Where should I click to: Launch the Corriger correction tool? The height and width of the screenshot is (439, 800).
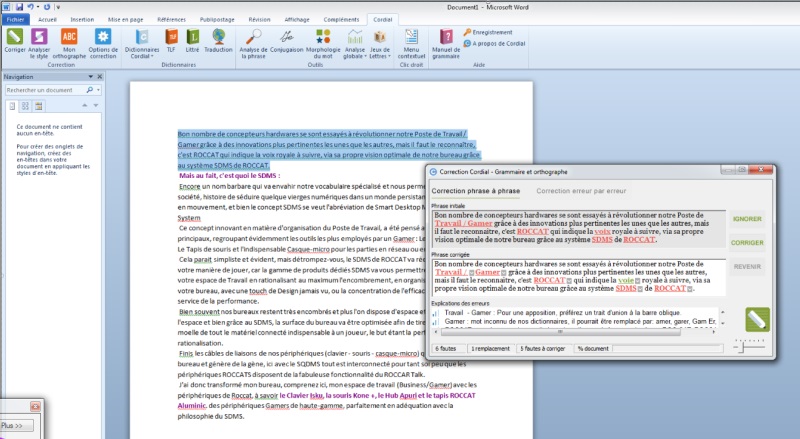pyautogui.click(x=14, y=41)
